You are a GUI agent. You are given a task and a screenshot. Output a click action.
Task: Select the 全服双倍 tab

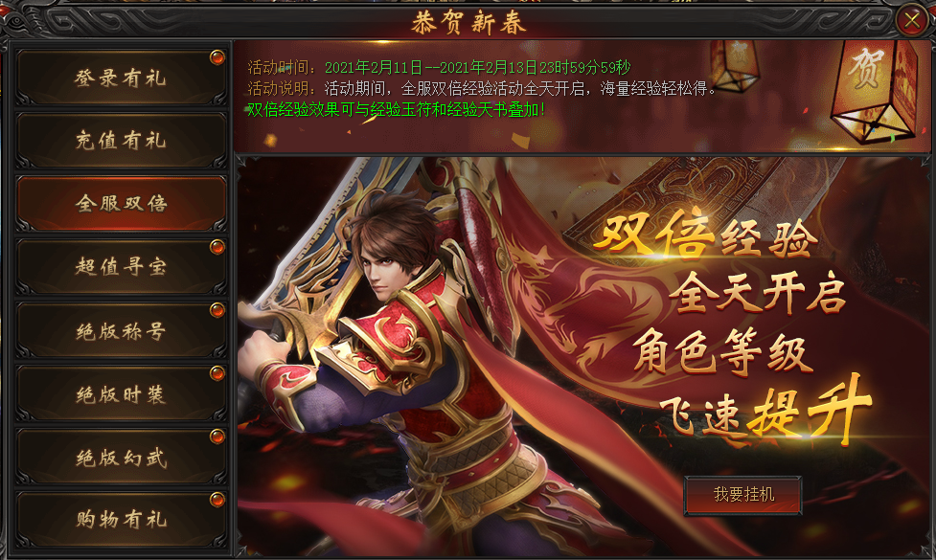(x=121, y=203)
